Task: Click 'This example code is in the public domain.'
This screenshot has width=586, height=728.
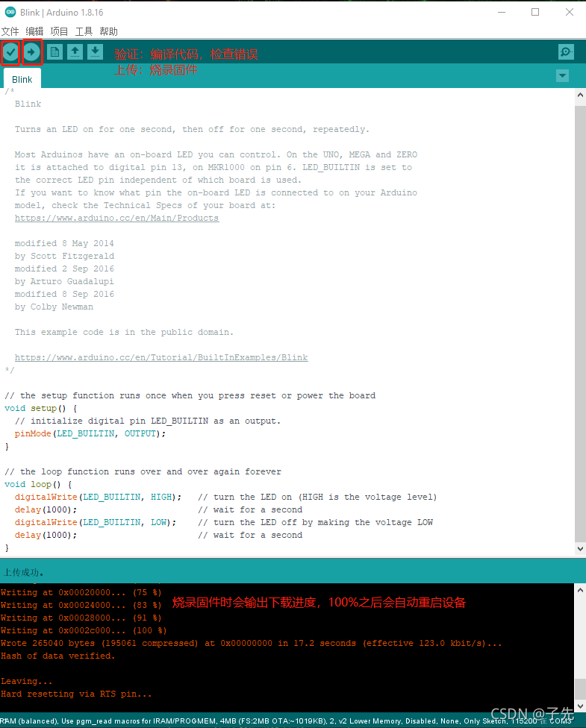Action: [x=124, y=332]
